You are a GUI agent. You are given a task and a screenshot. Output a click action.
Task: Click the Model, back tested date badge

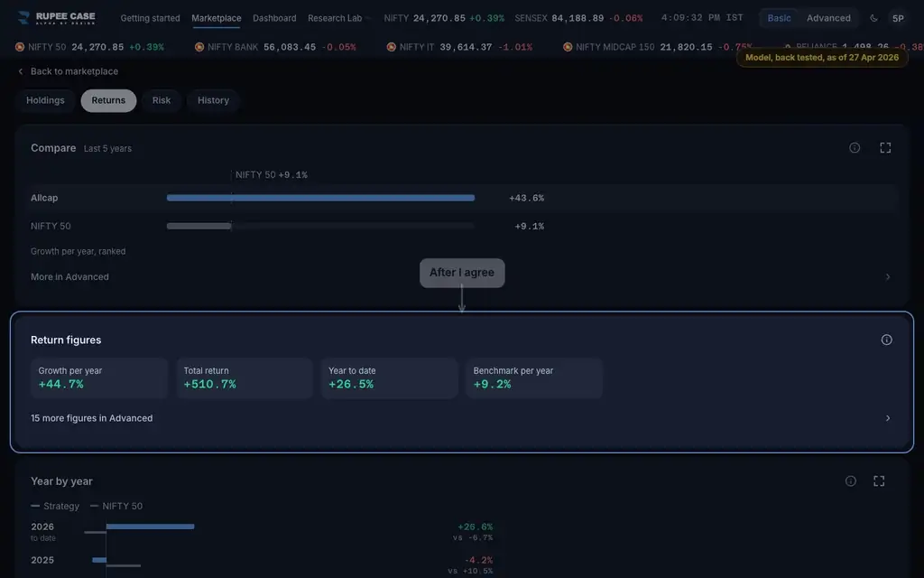coord(822,58)
